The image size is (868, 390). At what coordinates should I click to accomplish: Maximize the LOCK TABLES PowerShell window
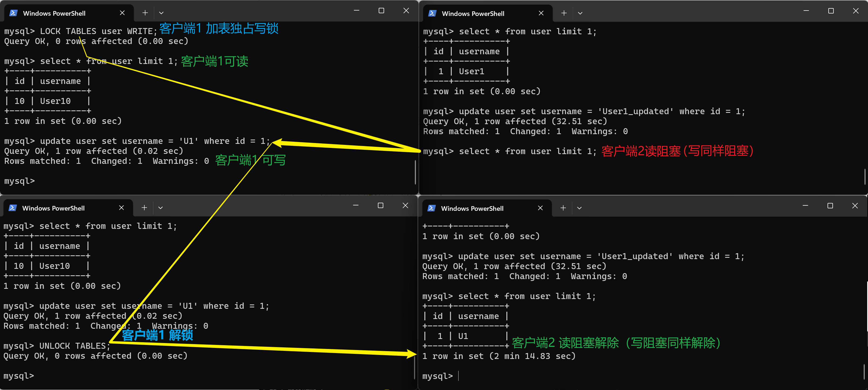381,11
